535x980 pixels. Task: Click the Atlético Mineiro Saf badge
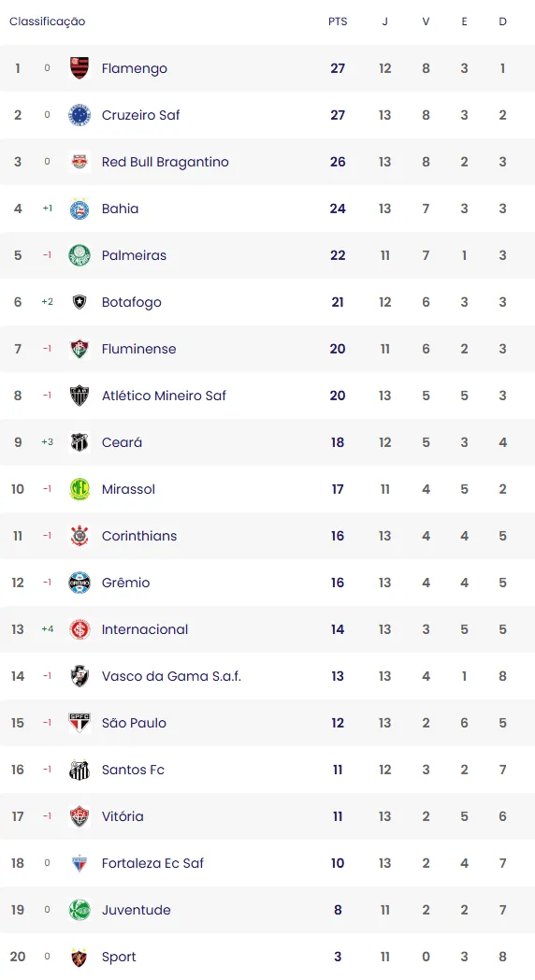[80, 396]
